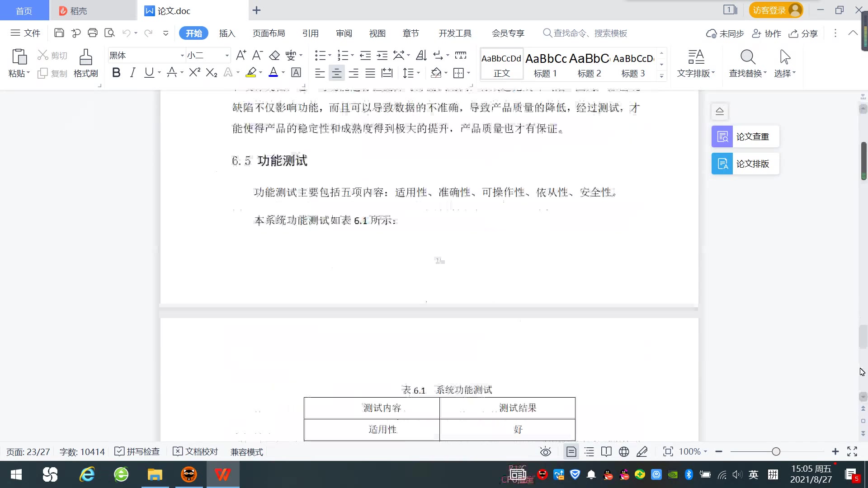
Task: Expand the font size dropdown showing 小二
Action: click(227, 56)
